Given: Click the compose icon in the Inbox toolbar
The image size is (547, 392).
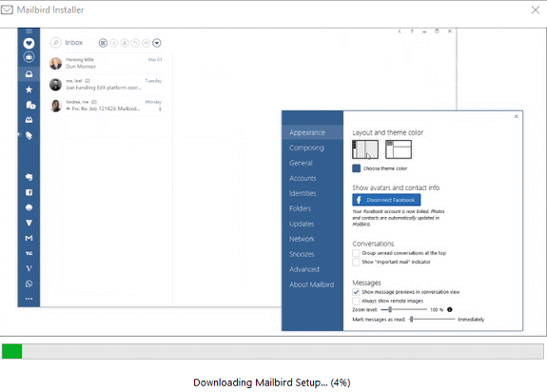Looking at the screenshot, I should tap(103, 43).
